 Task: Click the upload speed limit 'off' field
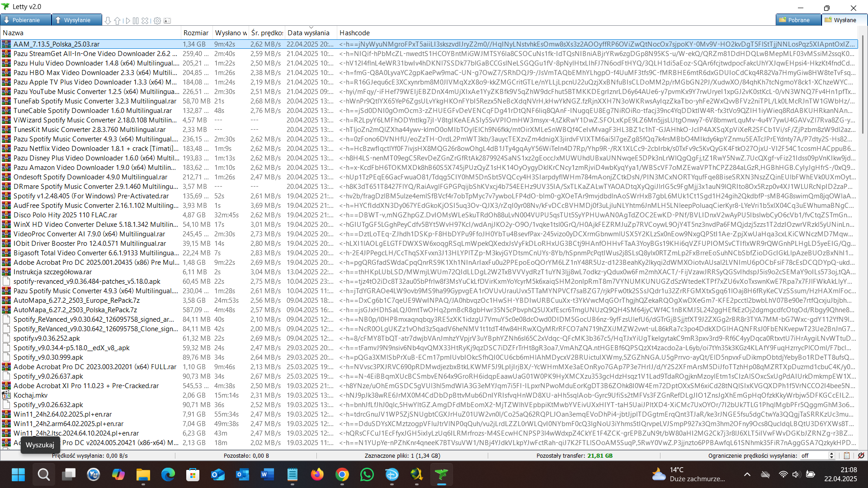(814, 455)
